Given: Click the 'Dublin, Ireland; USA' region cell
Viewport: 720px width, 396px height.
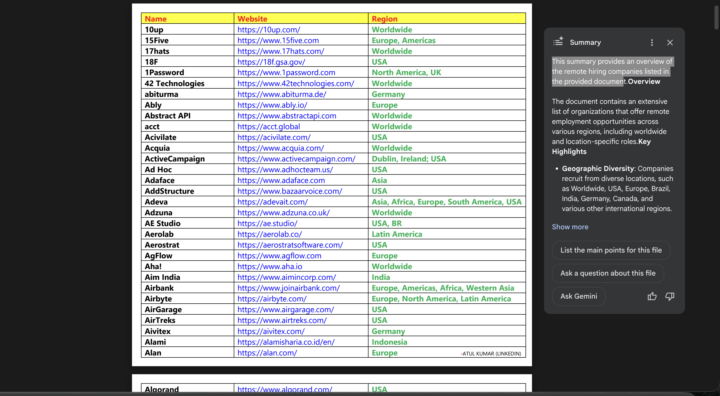Looking at the screenshot, I should click(447, 159).
